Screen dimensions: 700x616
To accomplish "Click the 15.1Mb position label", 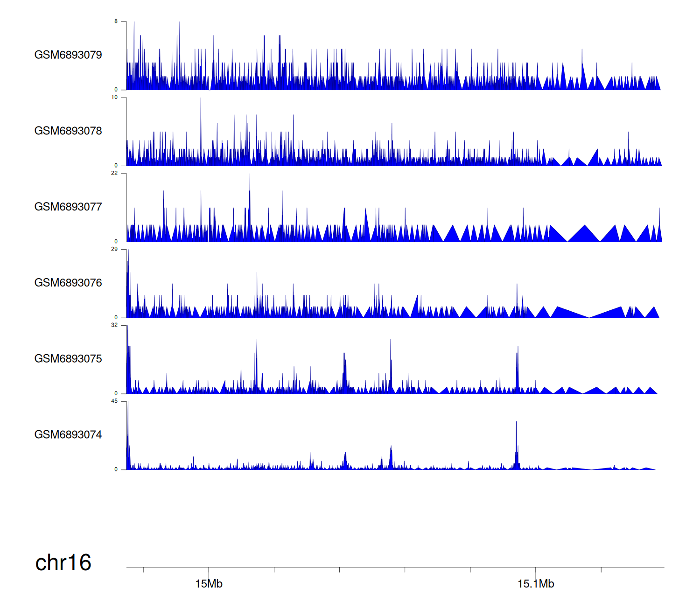I will [x=536, y=584].
